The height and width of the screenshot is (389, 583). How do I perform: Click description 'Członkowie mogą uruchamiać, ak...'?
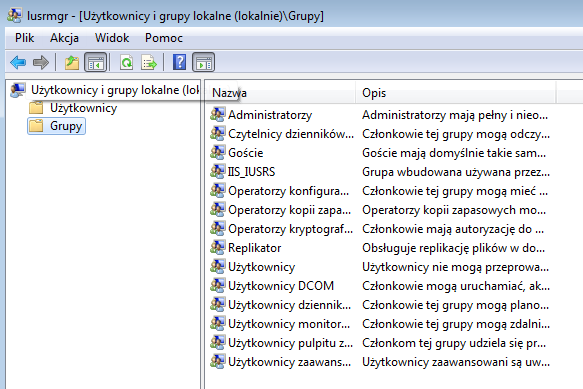coord(456,286)
